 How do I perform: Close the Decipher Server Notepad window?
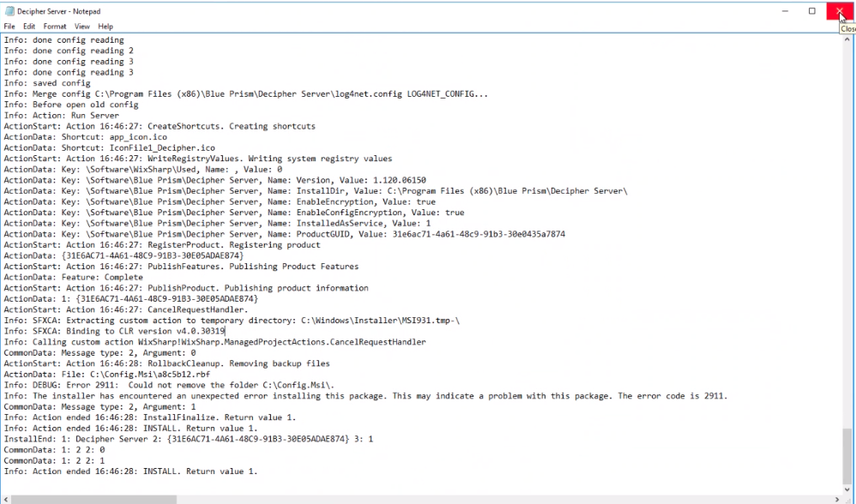pyautogui.click(x=840, y=11)
